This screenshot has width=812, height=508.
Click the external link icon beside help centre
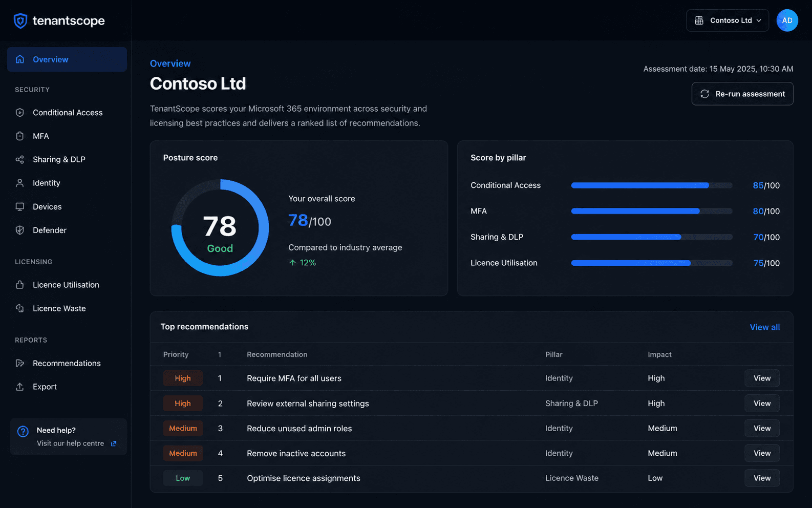pyautogui.click(x=114, y=443)
